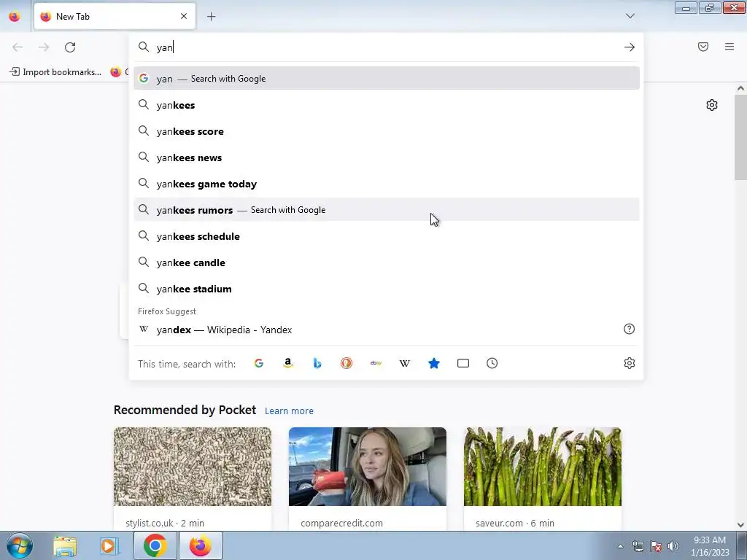Screen dimensions: 747x560
Task: Reload the current page
Action: 70,47
